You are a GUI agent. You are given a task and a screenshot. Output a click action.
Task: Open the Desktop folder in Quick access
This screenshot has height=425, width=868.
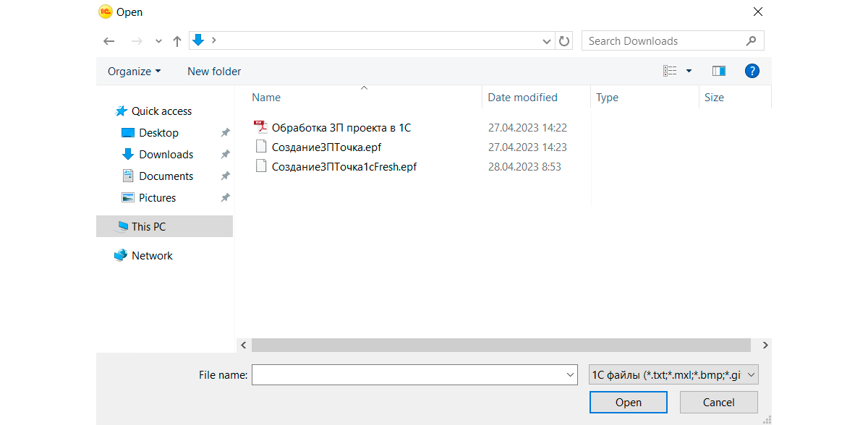coord(158,133)
